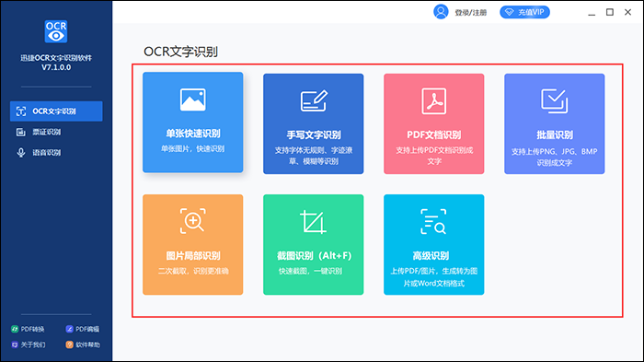This screenshot has width=644, height=362.
Task: Click the orange 软件帮助 icon
Action: 69,344
